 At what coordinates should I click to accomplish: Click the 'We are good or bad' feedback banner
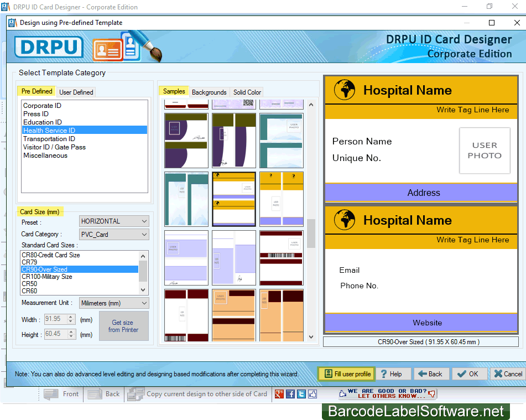click(387, 393)
